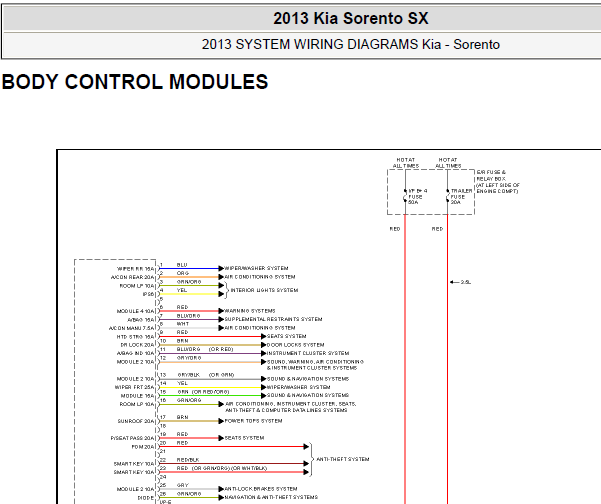Click the 'BLU' wire color label
This screenshot has width=601, height=504.
tap(182, 265)
